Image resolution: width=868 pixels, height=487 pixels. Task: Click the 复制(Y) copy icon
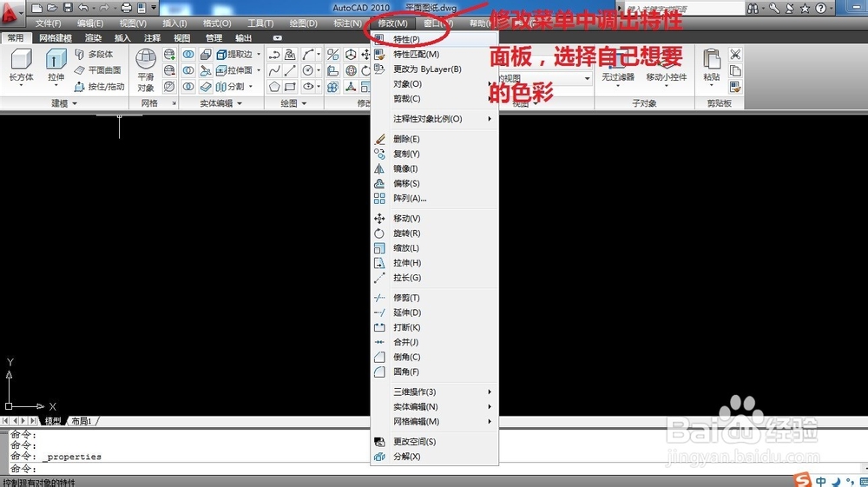[x=379, y=154]
